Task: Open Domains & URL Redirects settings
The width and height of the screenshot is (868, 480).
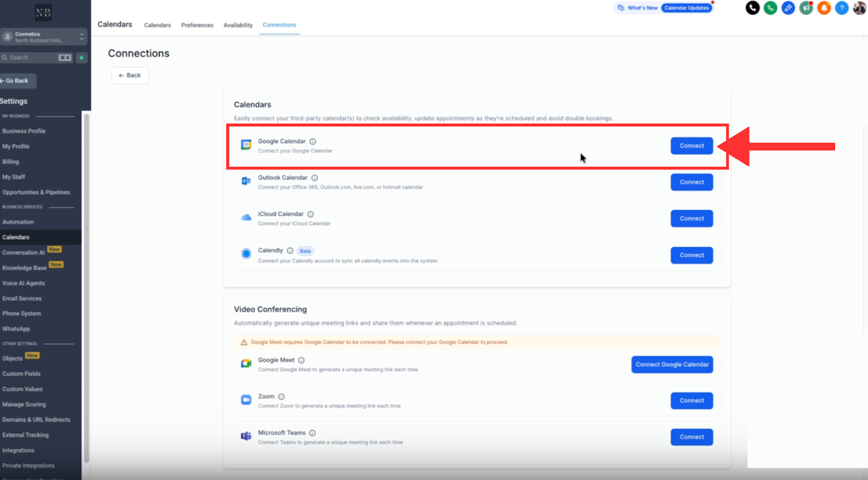Action: tap(36, 420)
